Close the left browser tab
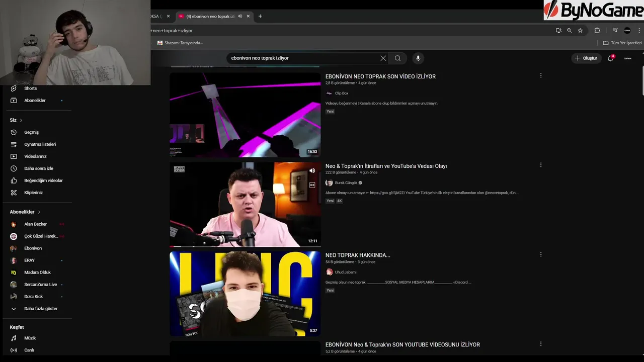644x362 pixels. 168,16
